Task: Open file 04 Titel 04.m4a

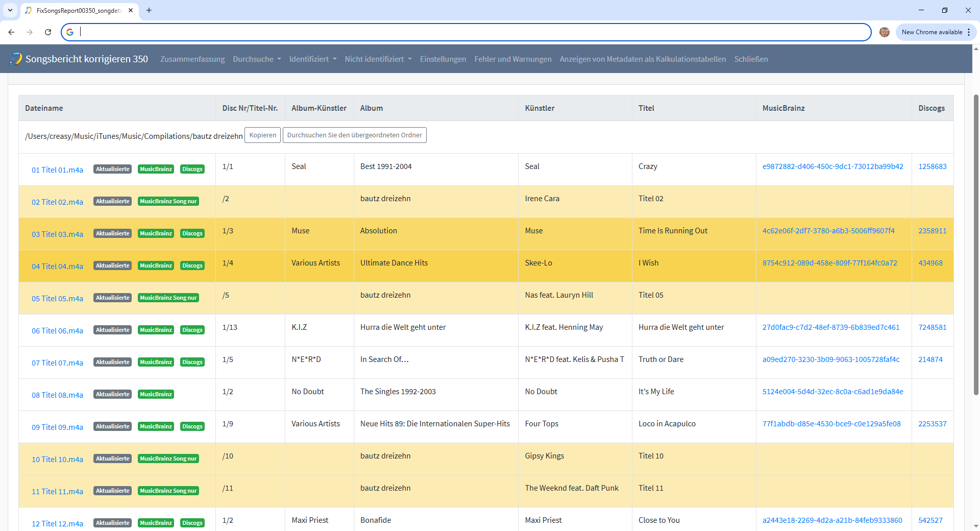Action: click(57, 267)
